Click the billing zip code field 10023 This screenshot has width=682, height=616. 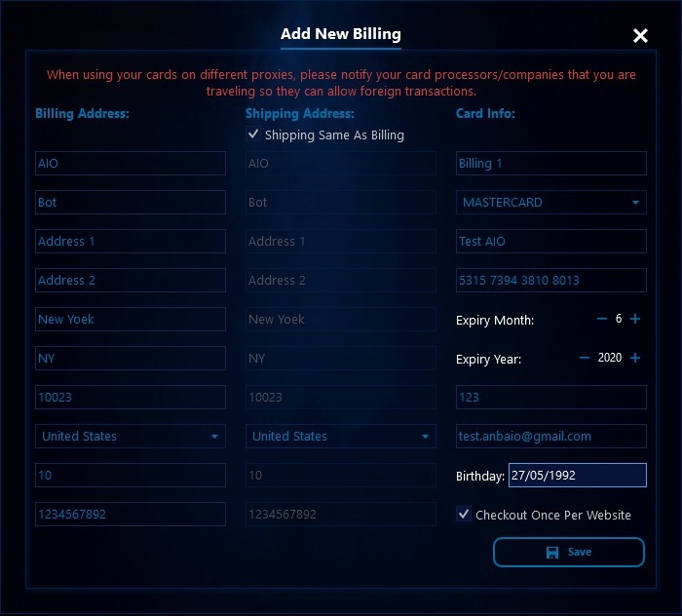click(130, 397)
